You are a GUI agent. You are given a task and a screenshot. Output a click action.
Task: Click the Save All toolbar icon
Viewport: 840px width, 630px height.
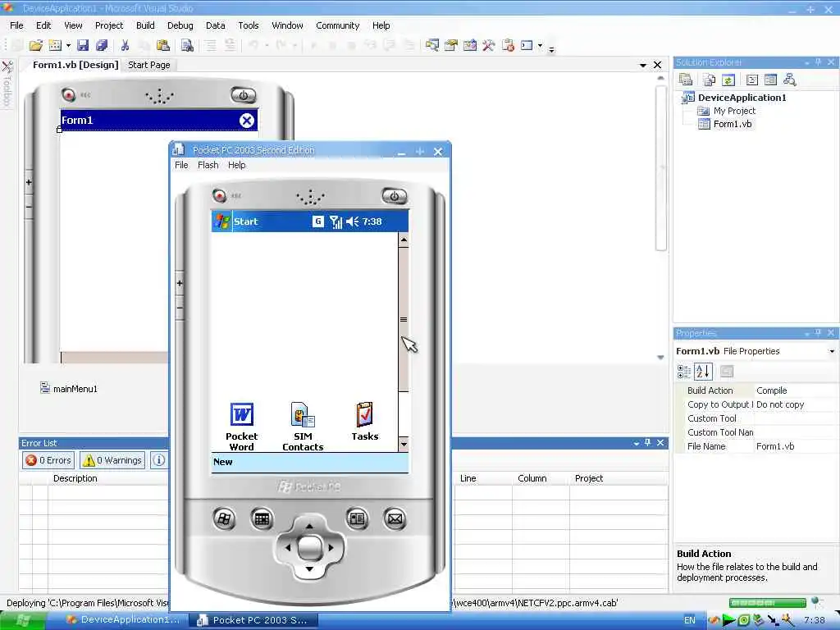pyautogui.click(x=101, y=46)
